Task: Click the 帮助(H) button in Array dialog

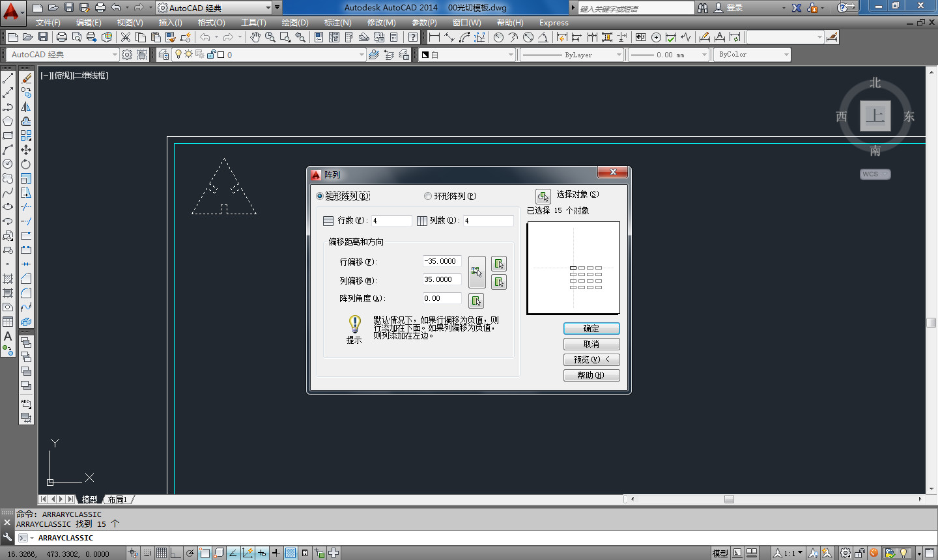Action: (591, 376)
